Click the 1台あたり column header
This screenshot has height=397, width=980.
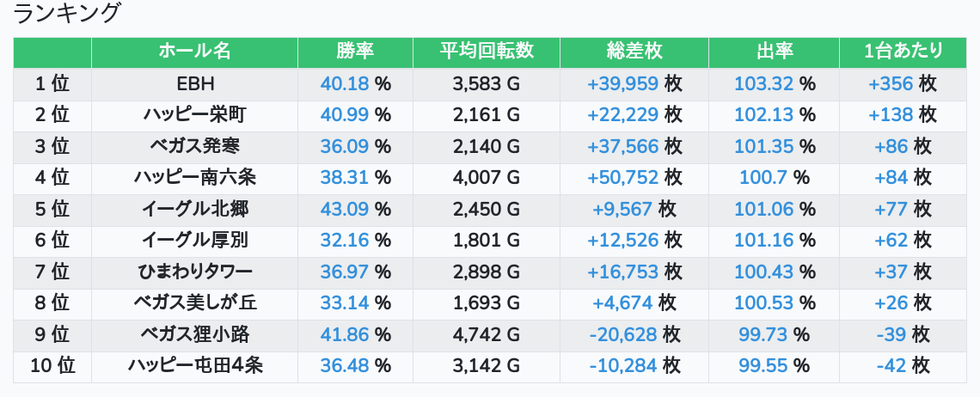point(903,52)
